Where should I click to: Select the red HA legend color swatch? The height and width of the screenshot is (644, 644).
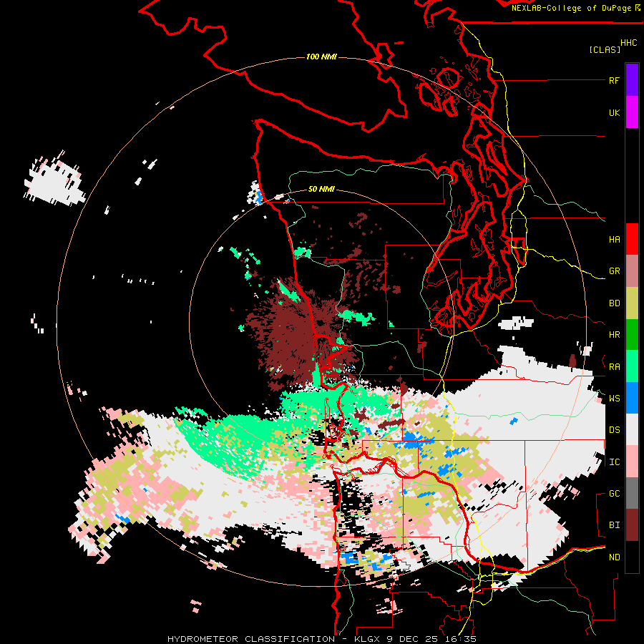(x=632, y=239)
